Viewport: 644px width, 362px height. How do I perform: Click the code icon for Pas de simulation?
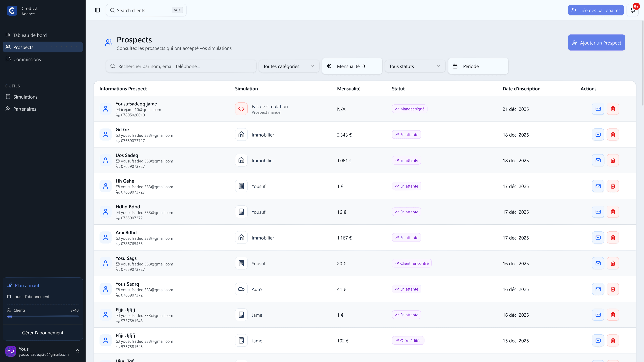tap(241, 109)
